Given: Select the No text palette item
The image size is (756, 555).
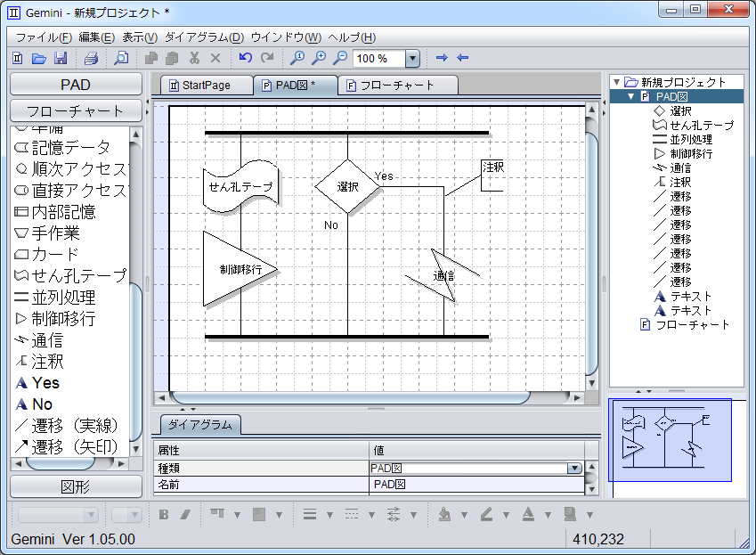Looking at the screenshot, I should [x=34, y=404].
